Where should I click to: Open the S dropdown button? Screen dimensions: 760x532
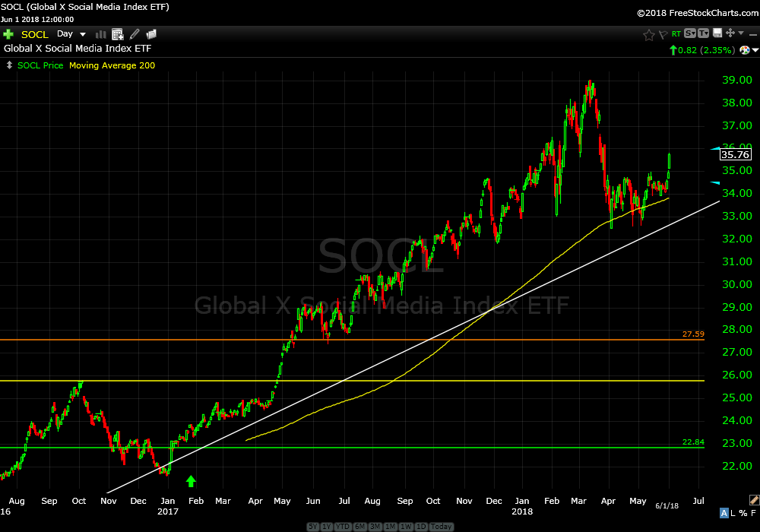[690, 33]
